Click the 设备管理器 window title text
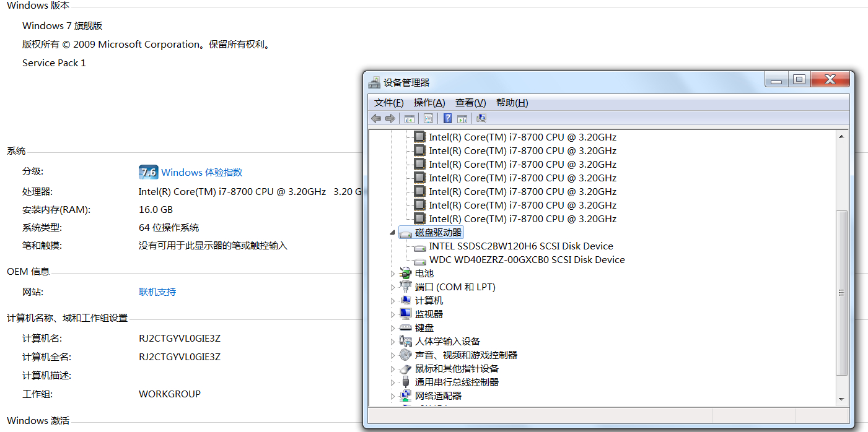Screen dimensions: 868x432 pyautogui.click(x=406, y=82)
